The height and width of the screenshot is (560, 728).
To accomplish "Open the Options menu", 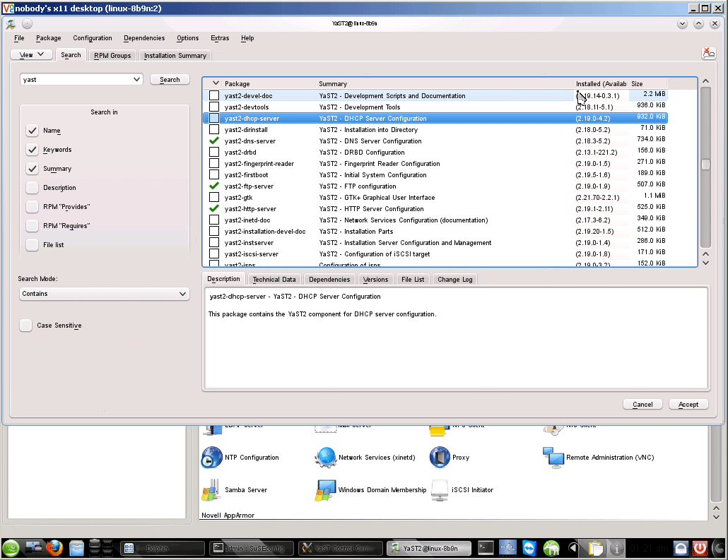I will pos(187,38).
